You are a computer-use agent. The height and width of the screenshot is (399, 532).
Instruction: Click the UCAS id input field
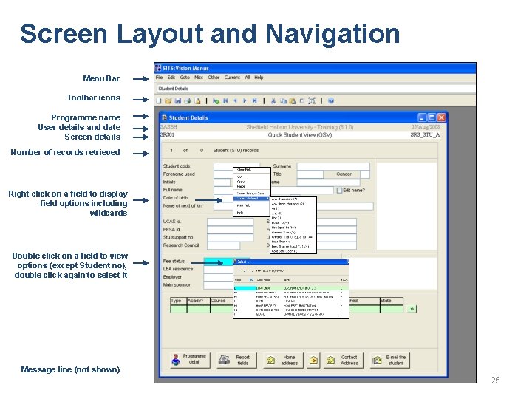coord(230,222)
